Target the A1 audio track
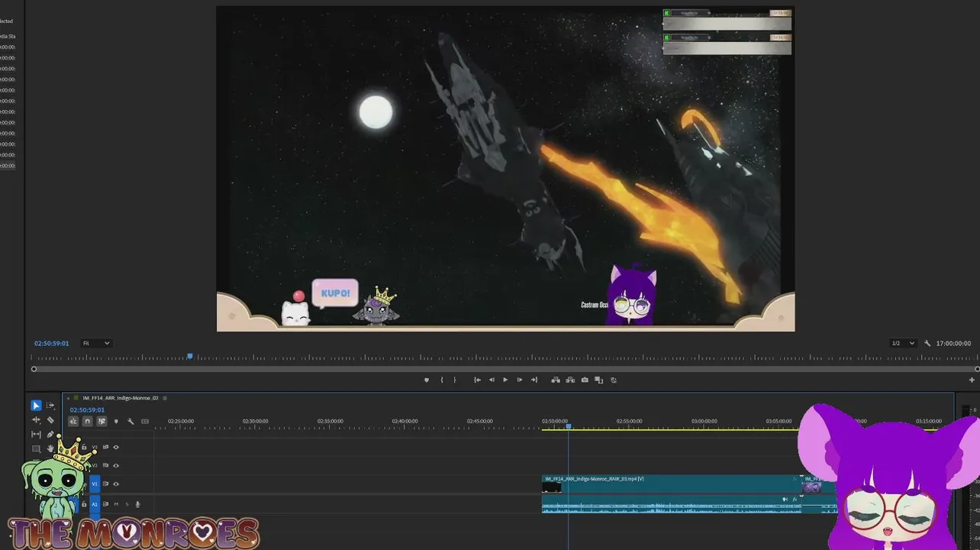 [x=95, y=504]
